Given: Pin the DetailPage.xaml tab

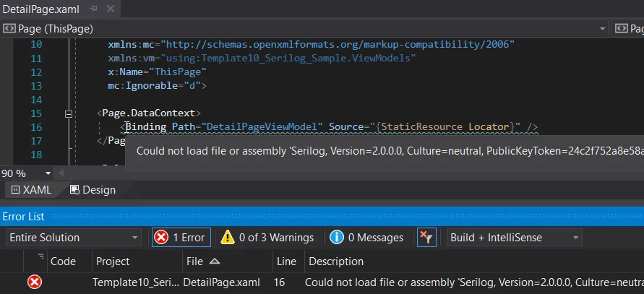Looking at the screenshot, I should point(94,9).
